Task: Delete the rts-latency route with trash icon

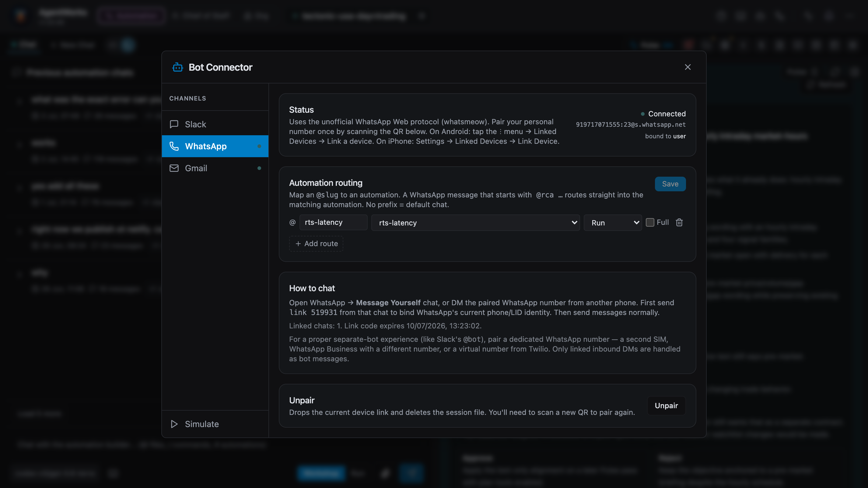Action: tap(679, 222)
